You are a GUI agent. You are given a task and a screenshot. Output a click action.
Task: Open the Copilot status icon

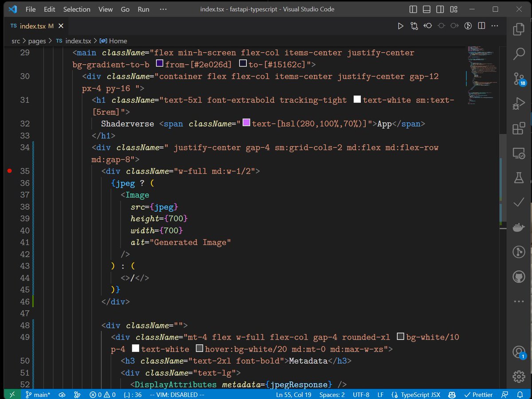pyautogui.click(x=452, y=395)
